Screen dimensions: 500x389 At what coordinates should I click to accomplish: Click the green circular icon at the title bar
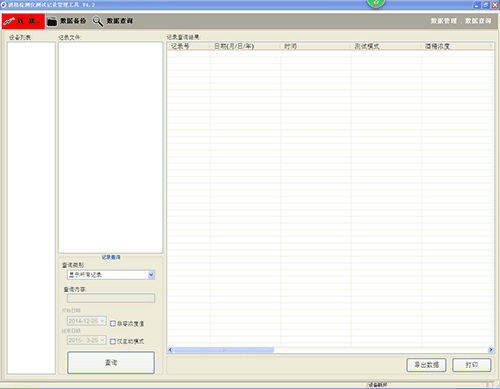376,3
